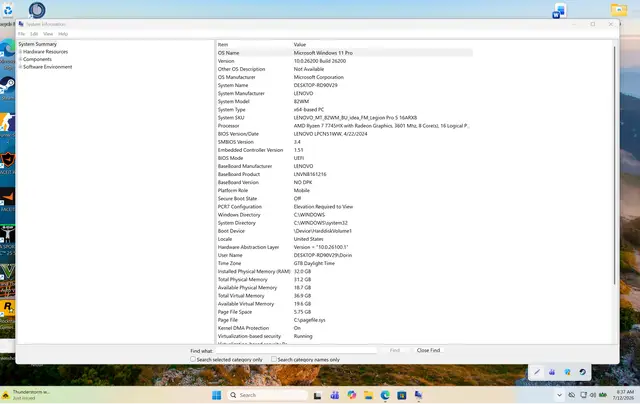Select the Processor row

(x=344, y=126)
